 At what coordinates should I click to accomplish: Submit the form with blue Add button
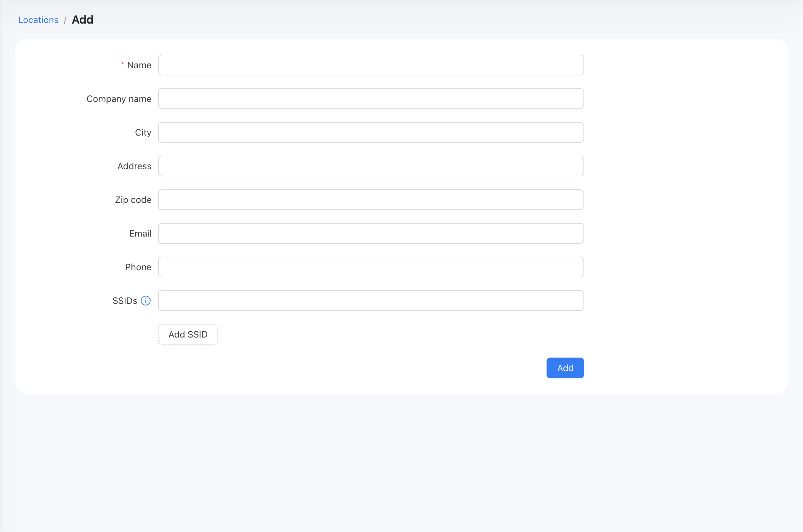coord(565,368)
